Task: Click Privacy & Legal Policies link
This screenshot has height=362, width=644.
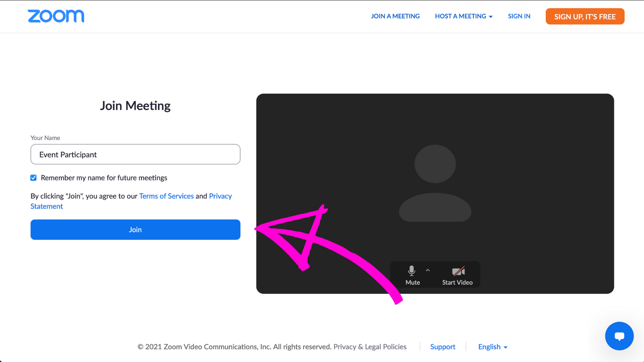Action: (370, 347)
